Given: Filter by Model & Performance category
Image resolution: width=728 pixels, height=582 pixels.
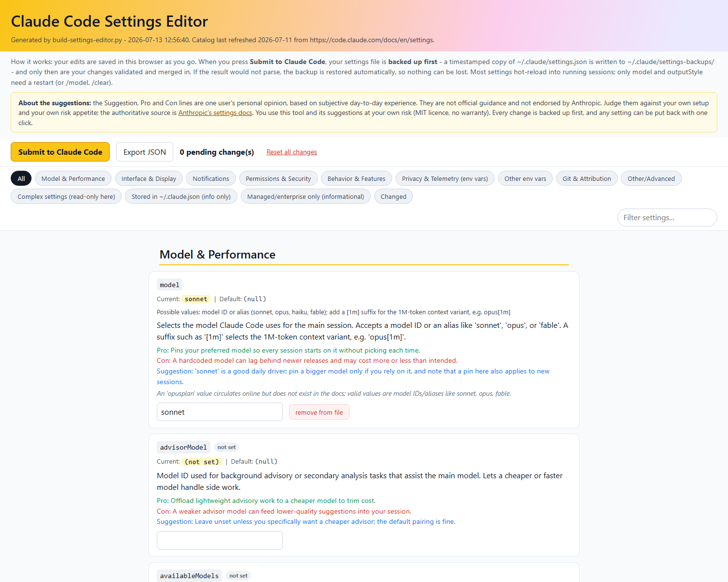Looking at the screenshot, I should point(73,178).
